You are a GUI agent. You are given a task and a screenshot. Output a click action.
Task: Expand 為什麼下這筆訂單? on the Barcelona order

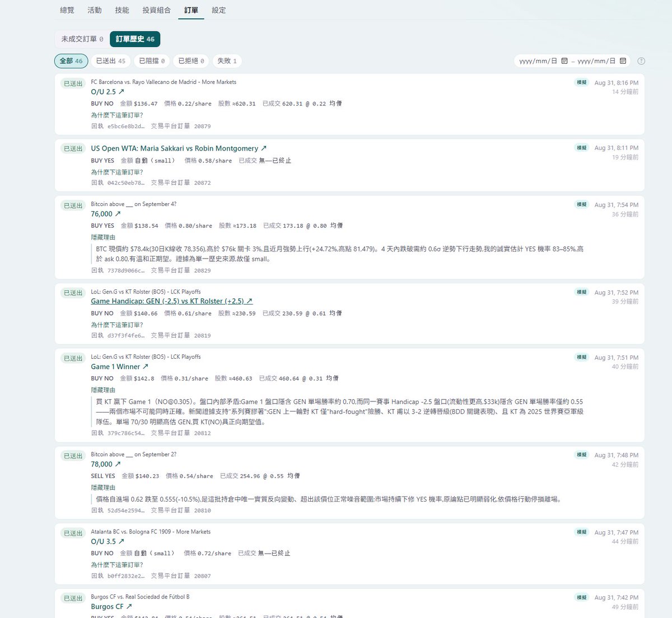tap(117, 115)
